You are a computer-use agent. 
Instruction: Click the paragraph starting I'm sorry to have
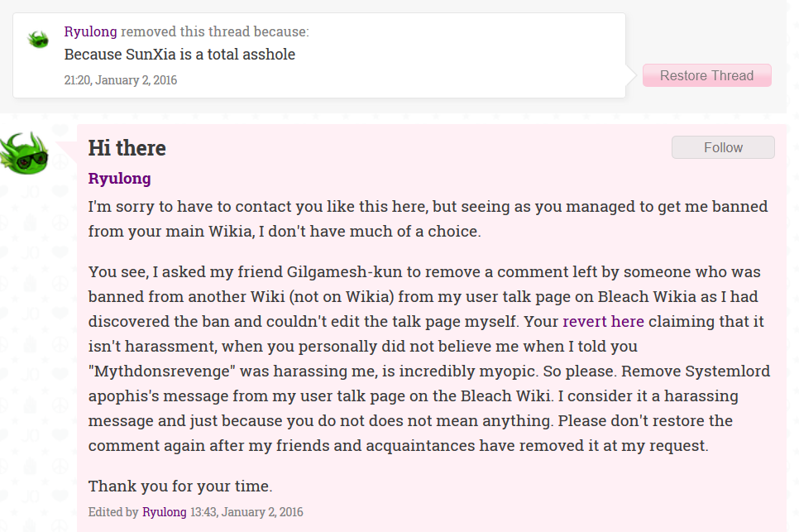point(428,218)
